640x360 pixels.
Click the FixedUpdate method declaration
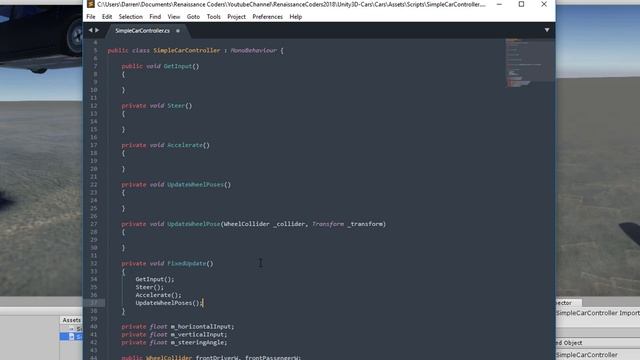187,264
